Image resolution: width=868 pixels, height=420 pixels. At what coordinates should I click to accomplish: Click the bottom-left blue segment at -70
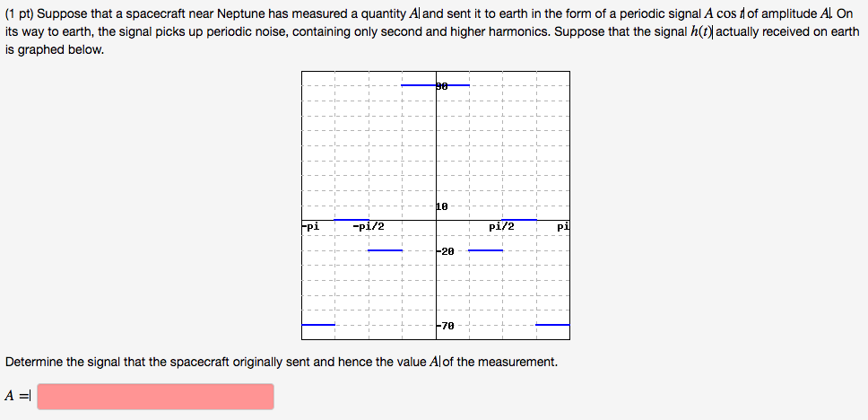coord(318,324)
